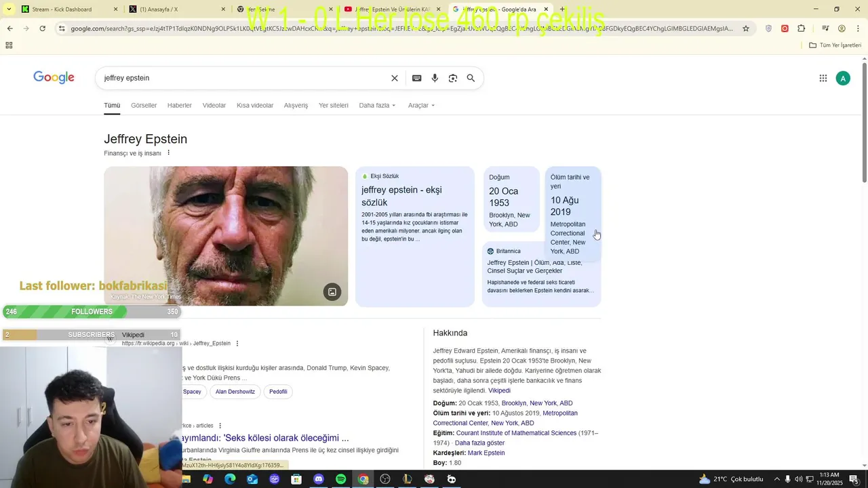Open Spotify from the taskbar

[x=341, y=479]
